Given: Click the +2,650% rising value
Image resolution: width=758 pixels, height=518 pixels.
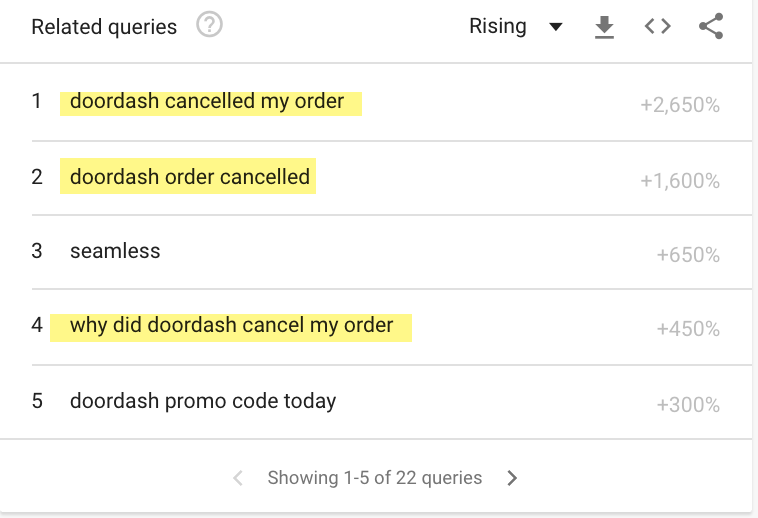Looking at the screenshot, I should click(680, 105).
